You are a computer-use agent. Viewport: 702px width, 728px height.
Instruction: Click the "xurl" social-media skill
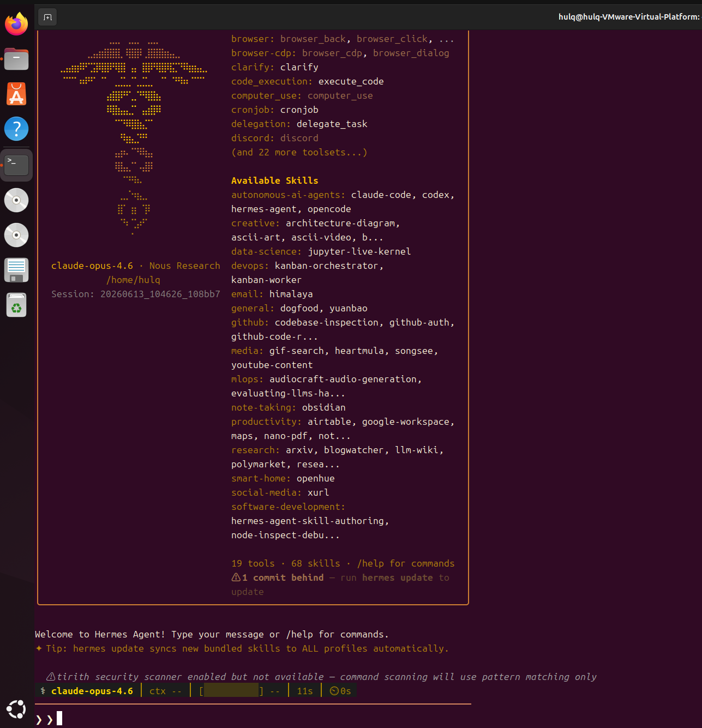(x=319, y=492)
